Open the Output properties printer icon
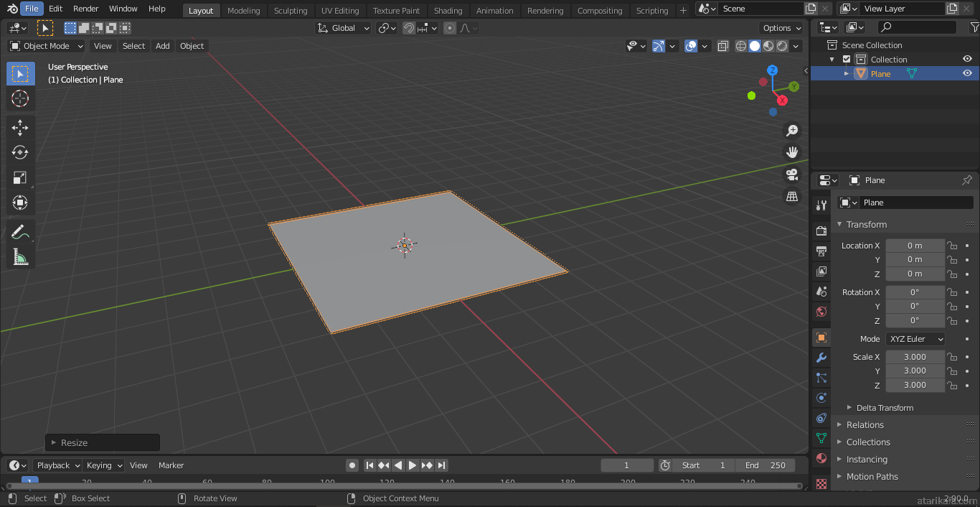Image resolution: width=980 pixels, height=507 pixels. tap(821, 251)
